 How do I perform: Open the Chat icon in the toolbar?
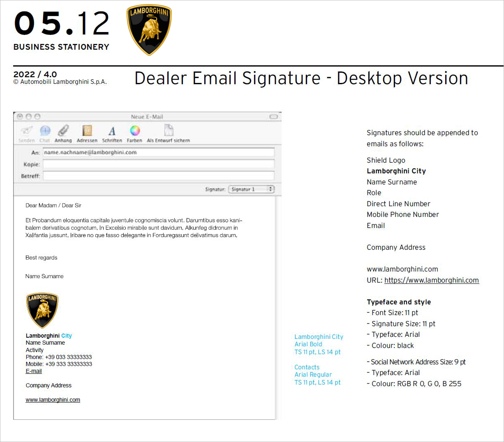(45, 131)
